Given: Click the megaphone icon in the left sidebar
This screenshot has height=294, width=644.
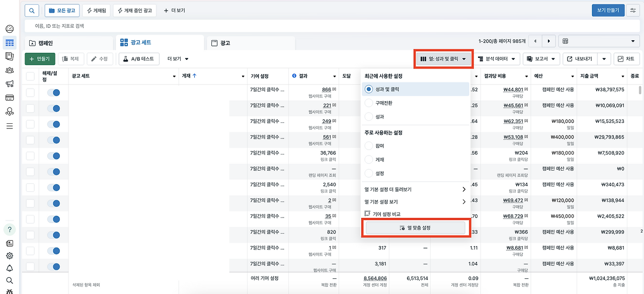Looking at the screenshot, I should pos(10,84).
